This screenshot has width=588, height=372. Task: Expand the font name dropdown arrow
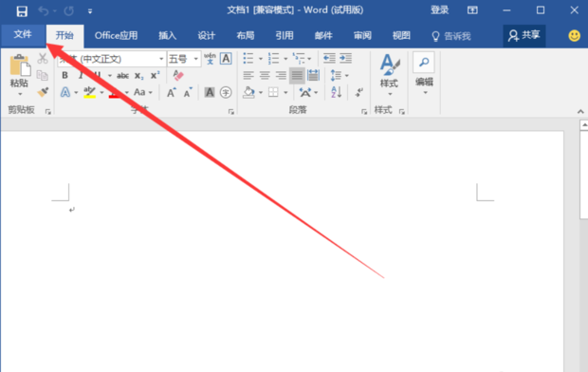161,59
